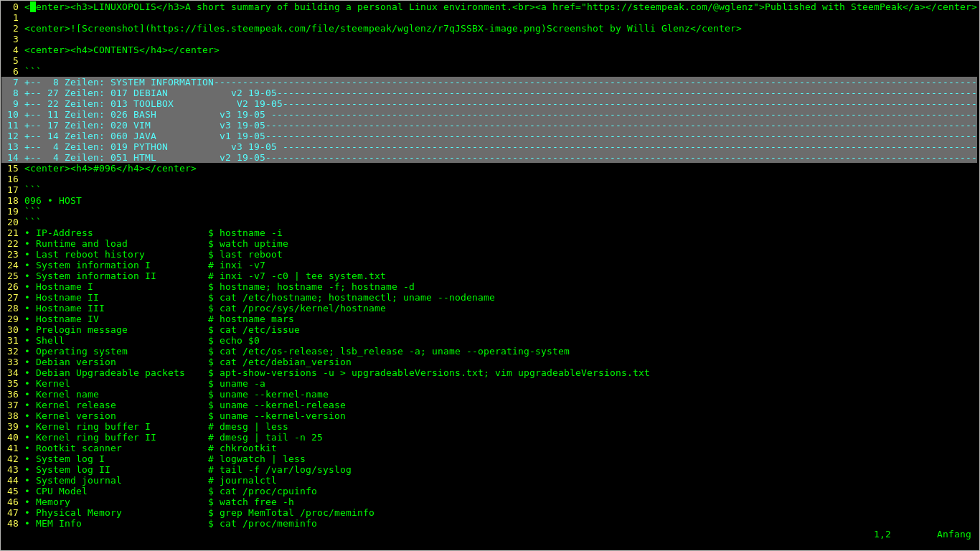
Task: Click the 'Operating system' entry
Action: click(82, 352)
